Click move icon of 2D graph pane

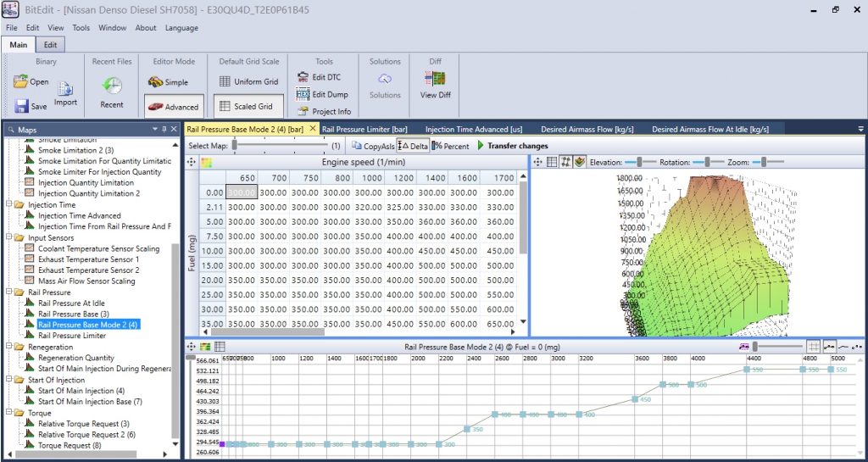click(192, 347)
